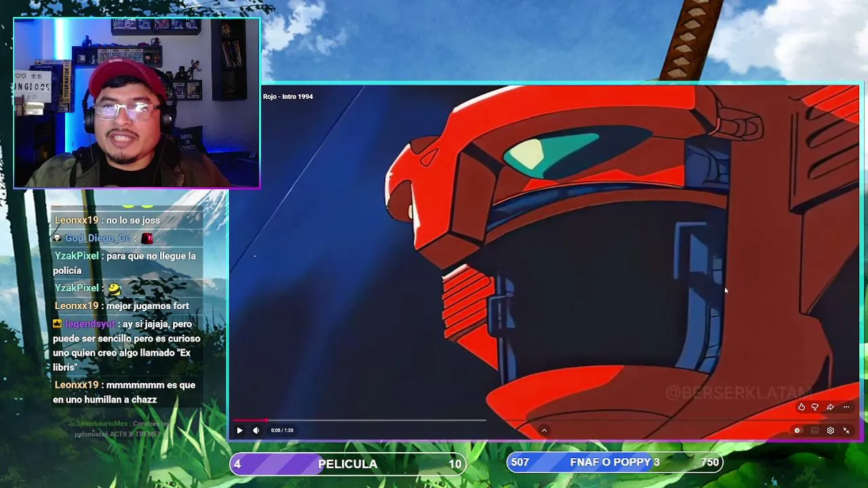Click the red siren emote in chat
Image resolution: width=868 pixels, height=488 pixels.
[x=147, y=238]
